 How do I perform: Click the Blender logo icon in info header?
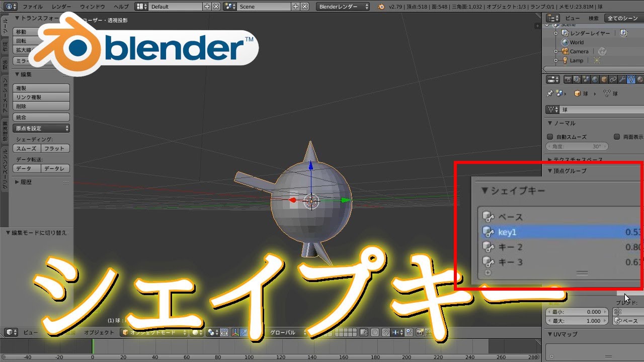click(x=381, y=7)
